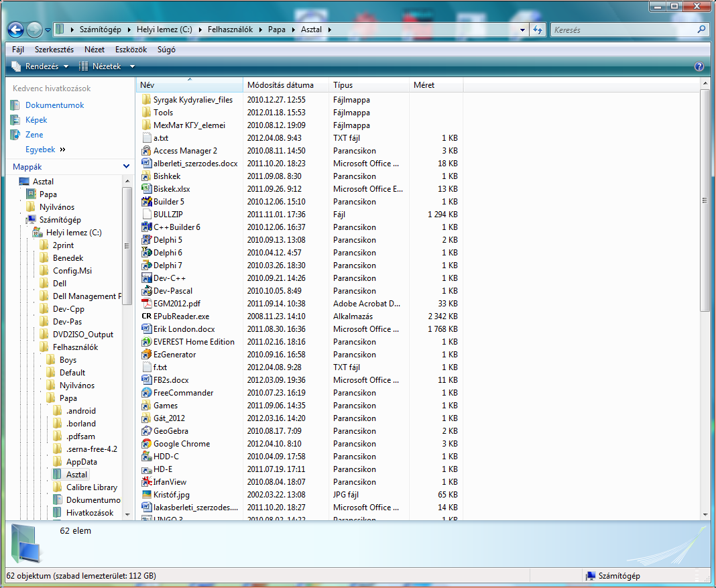Select the FreeCommander shortcut icon
This screenshot has width=716, height=588.
coord(146,393)
